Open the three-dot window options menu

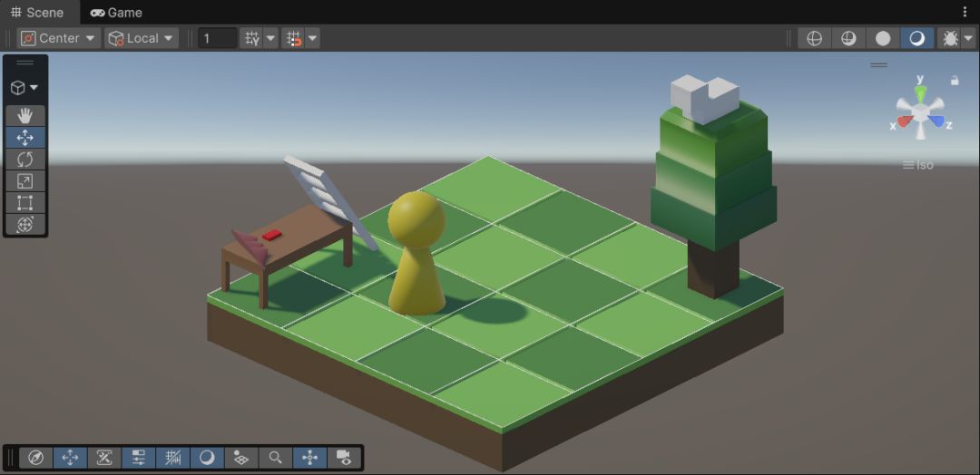click(x=965, y=12)
